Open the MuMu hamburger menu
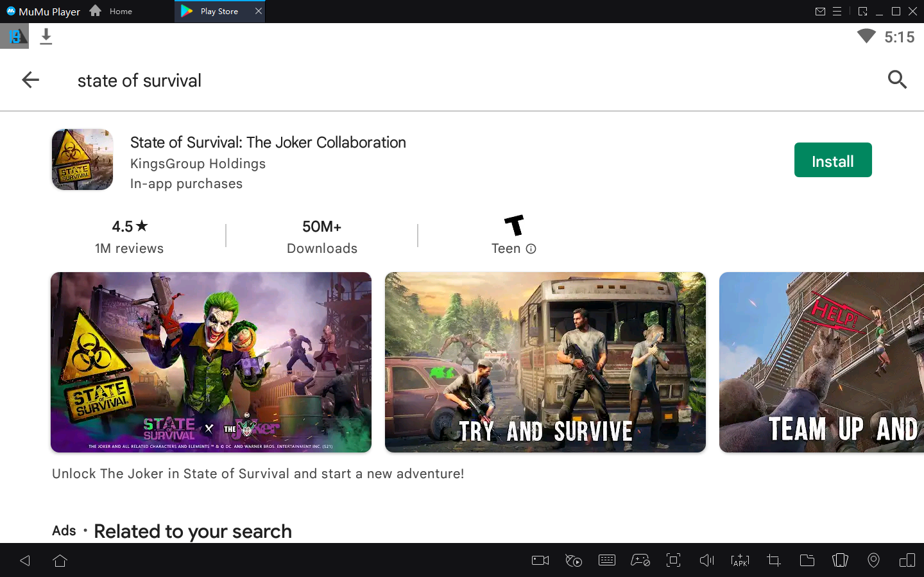This screenshot has width=924, height=577. coord(837,12)
